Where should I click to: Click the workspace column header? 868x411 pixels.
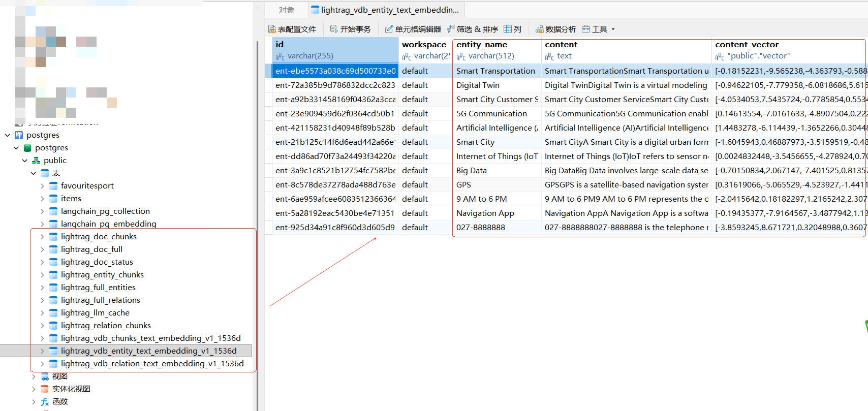(x=425, y=50)
